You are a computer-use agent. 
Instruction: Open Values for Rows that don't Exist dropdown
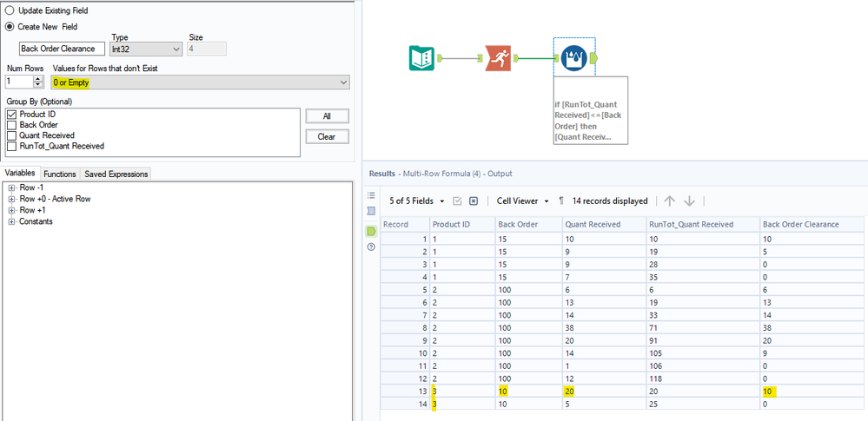click(x=201, y=82)
